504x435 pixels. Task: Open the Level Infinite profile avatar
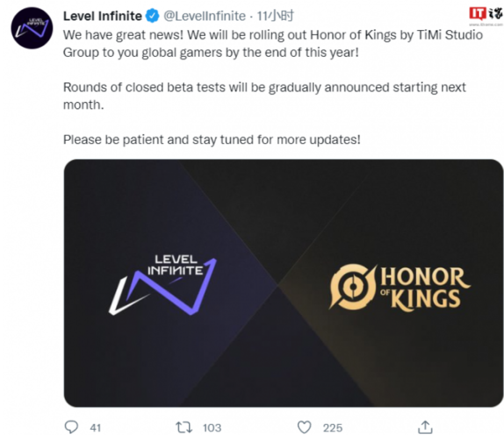[32, 28]
